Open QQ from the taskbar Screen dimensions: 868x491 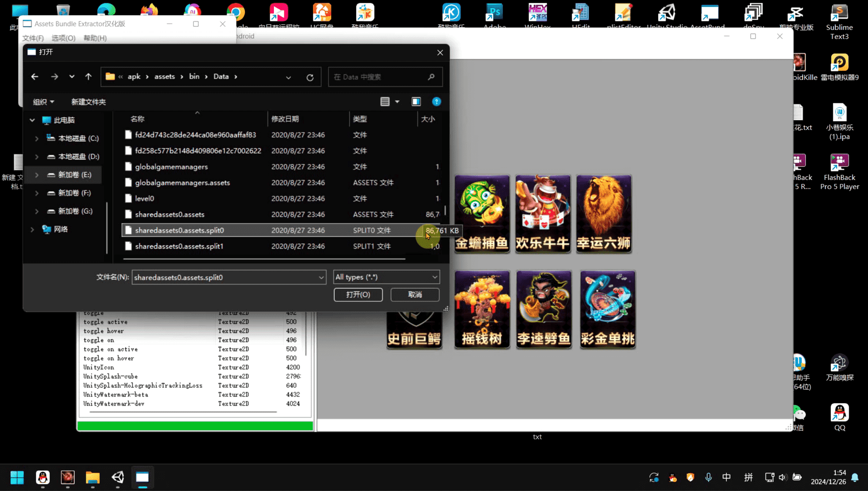pyautogui.click(x=43, y=477)
